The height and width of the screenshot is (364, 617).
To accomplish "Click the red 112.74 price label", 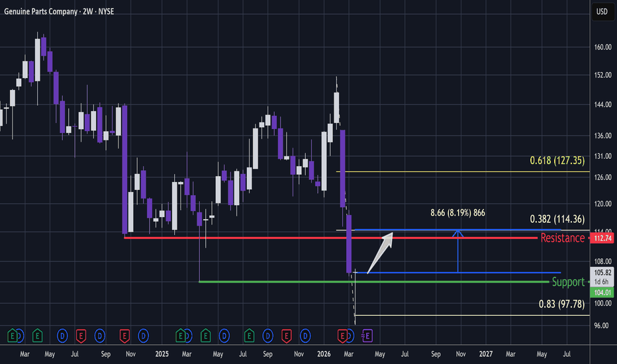I will [602, 238].
